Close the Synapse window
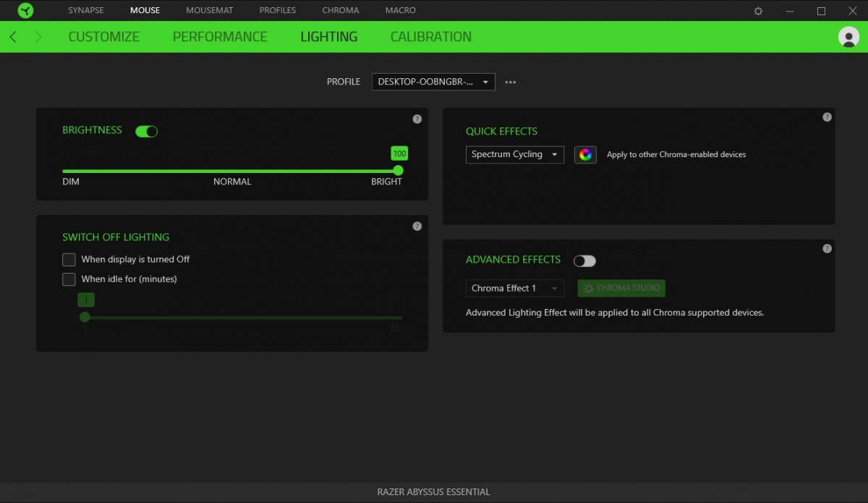The width and height of the screenshot is (868, 503). click(x=852, y=11)
